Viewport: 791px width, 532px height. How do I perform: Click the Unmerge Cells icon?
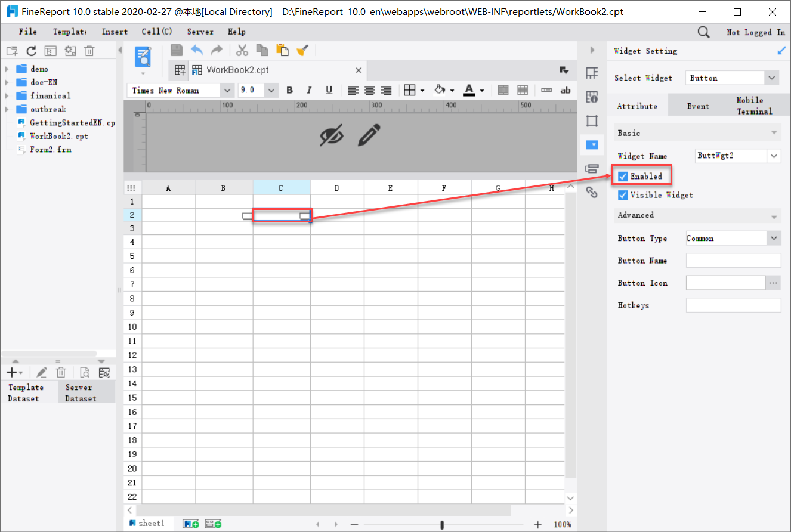[x=523, y=90]
